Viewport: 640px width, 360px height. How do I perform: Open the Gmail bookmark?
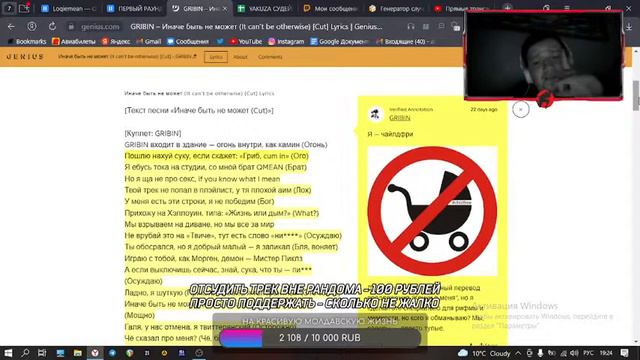pos(149,42)
